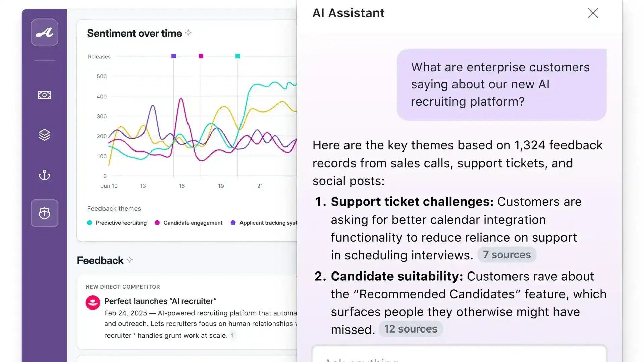Select the stacked layers sidebar icon
Viewport: 644px width, 362px height.
pos(44,135)
